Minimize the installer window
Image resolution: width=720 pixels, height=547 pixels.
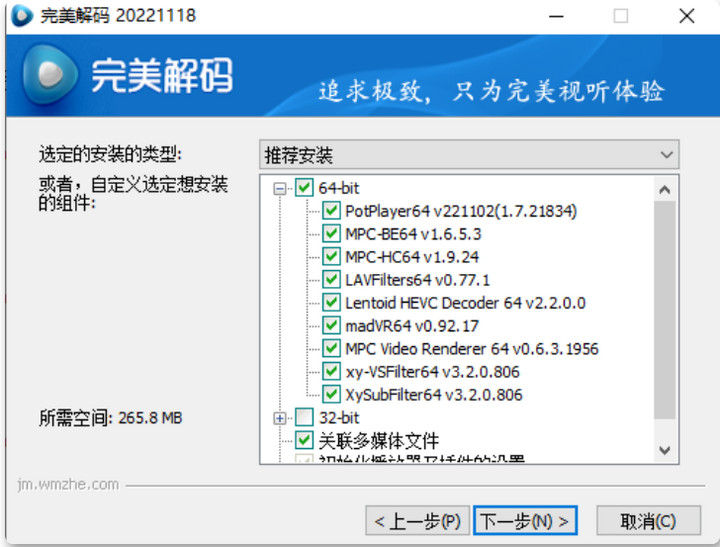tap(556, 17)
